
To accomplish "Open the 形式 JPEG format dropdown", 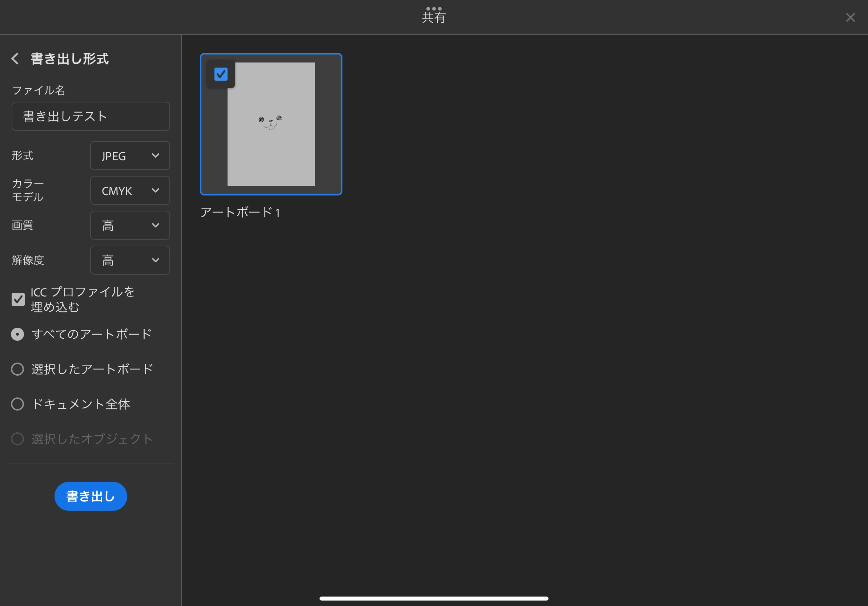I will pyautogui.click(x=130, y=155).
